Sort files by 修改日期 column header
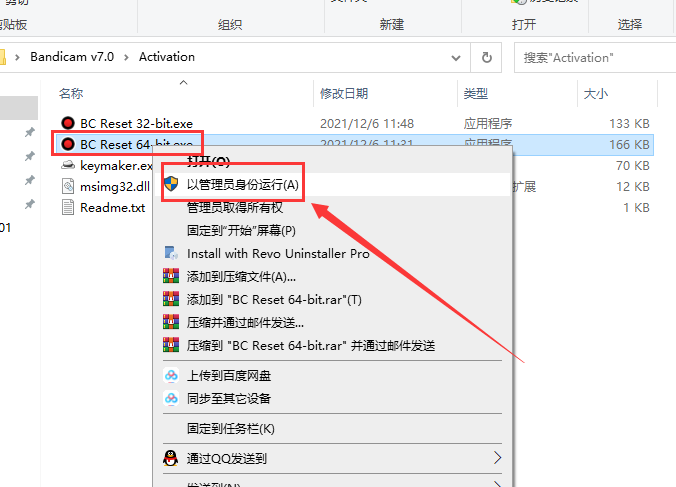 click(344, 94)
